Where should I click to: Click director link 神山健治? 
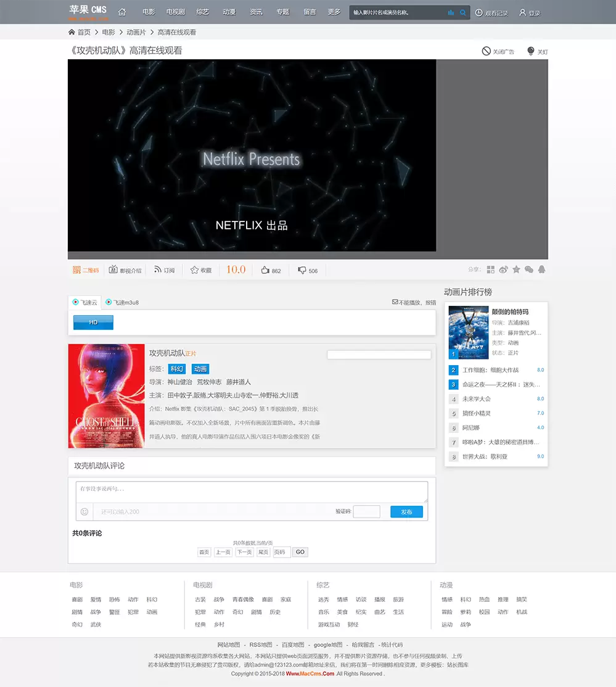(179, 382)
